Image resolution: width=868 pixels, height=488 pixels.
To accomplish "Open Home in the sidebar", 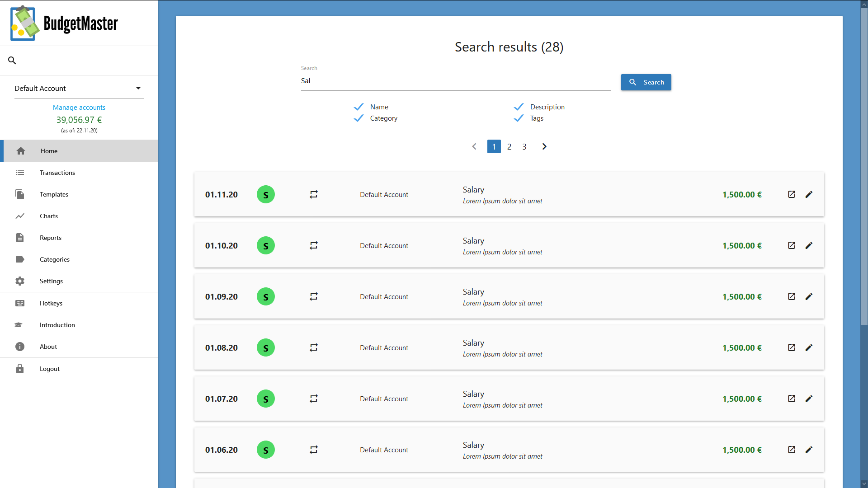I will (79, 151).
